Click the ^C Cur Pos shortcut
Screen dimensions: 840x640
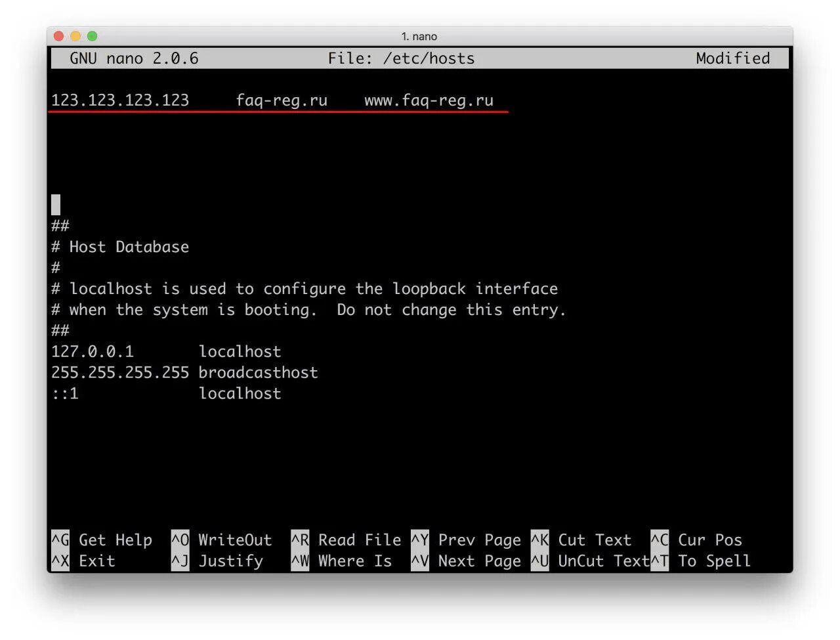(x=696, y=540)
